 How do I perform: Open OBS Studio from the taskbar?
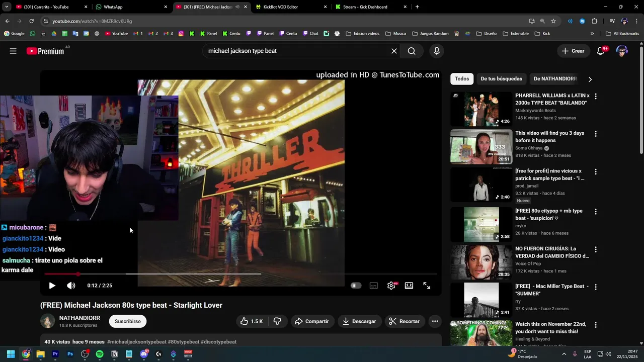coord(85,354)
